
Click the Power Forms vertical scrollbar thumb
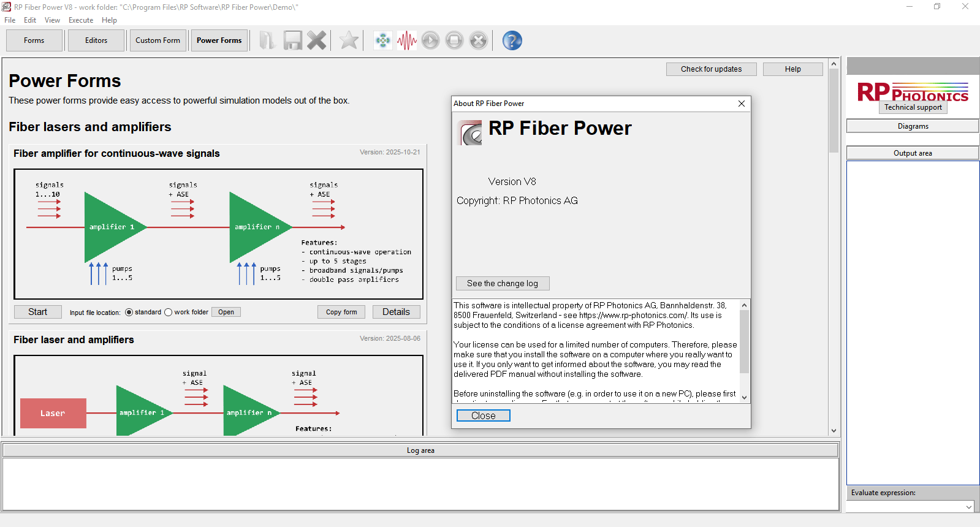click(x=834, y=110)
